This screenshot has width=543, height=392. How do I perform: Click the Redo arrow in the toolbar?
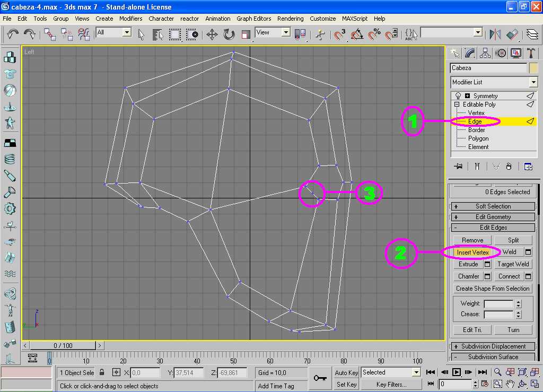[30, 34]
